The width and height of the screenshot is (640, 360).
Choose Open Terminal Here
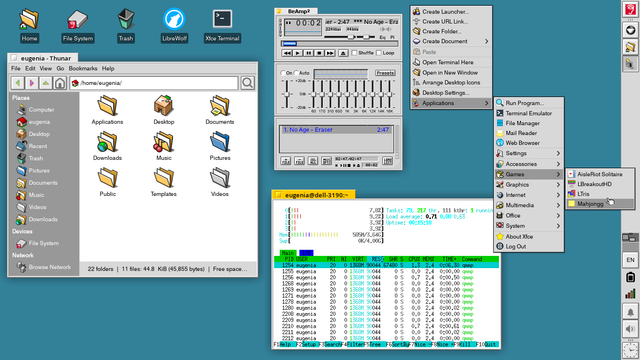[x=451, y=62]
